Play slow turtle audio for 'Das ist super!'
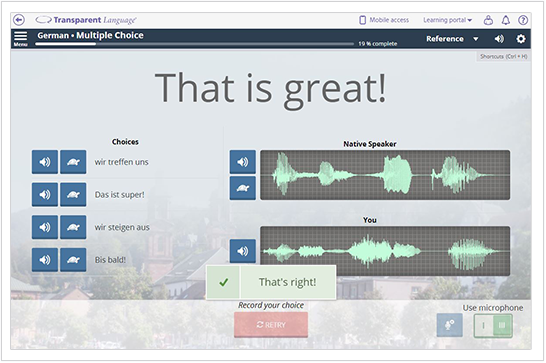 coord(73,194)
